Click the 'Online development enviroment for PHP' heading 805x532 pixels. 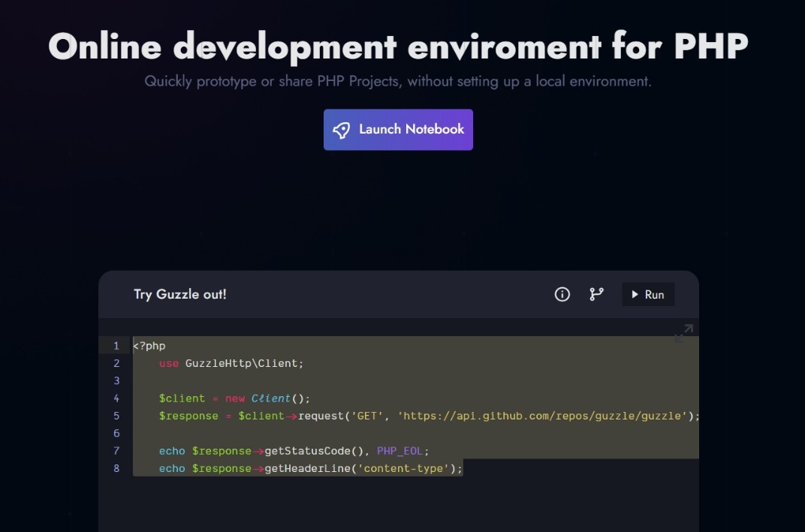pos(398,47)
